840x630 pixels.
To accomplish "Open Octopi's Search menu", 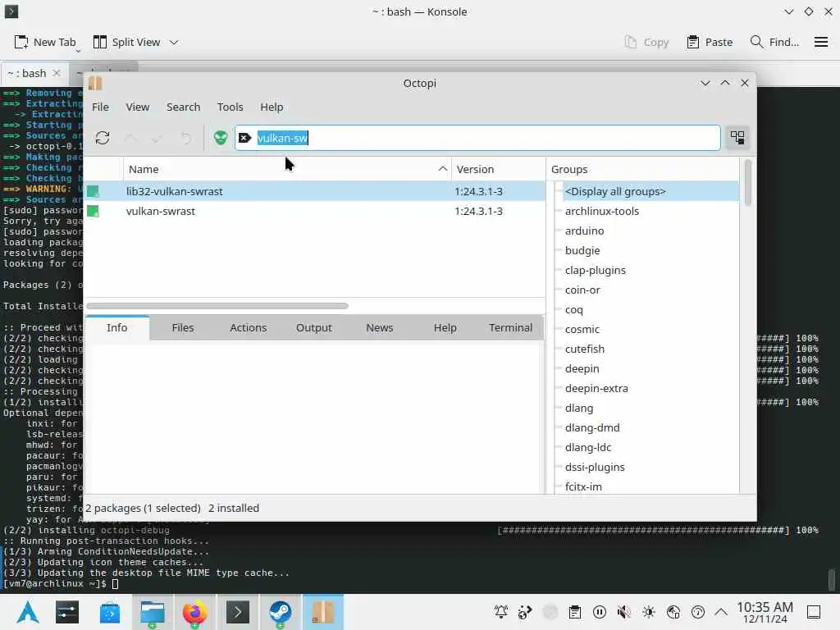I will 183,107.
